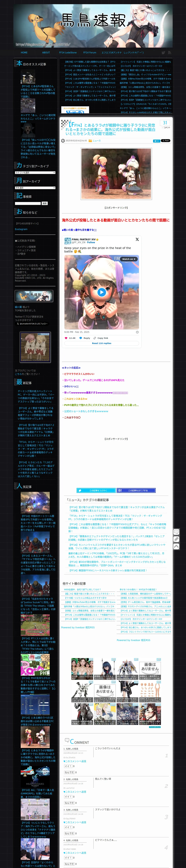The width and height of the screenshot is (186, 868).
Task: Open 'WEB会議中、自宅で部下と何してるの？' link
Action: [82, 590]
